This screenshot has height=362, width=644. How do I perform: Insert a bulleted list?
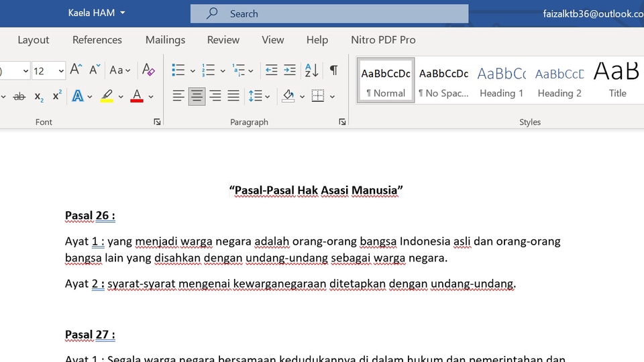tap(178, 70)
